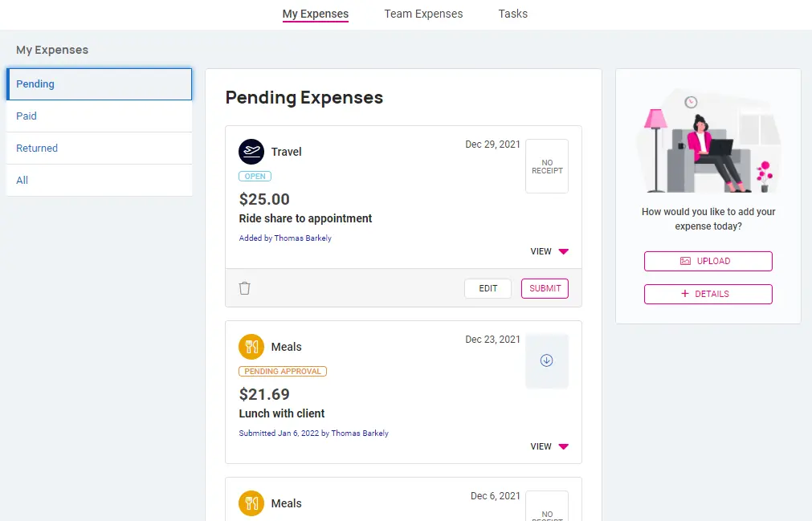Viewport: 812px width, 521px height.
Task: Click the Meals icon on Dec 6 expense
Action: click(251, 503)
